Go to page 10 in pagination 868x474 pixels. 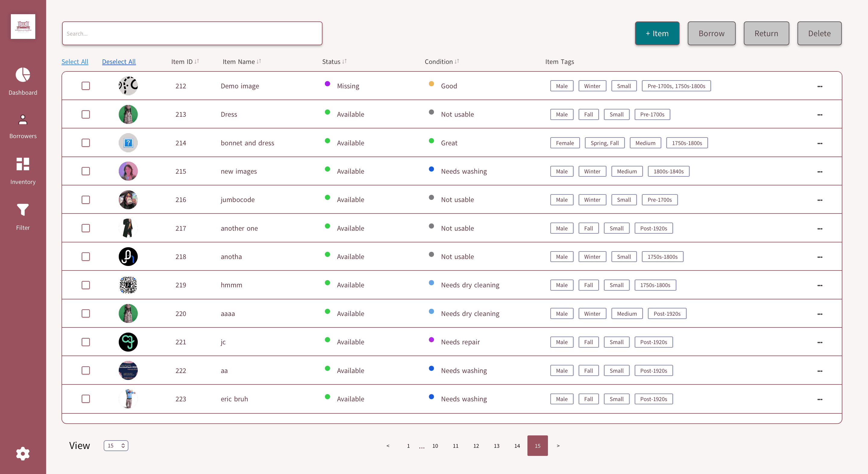[x=435, y=445]
